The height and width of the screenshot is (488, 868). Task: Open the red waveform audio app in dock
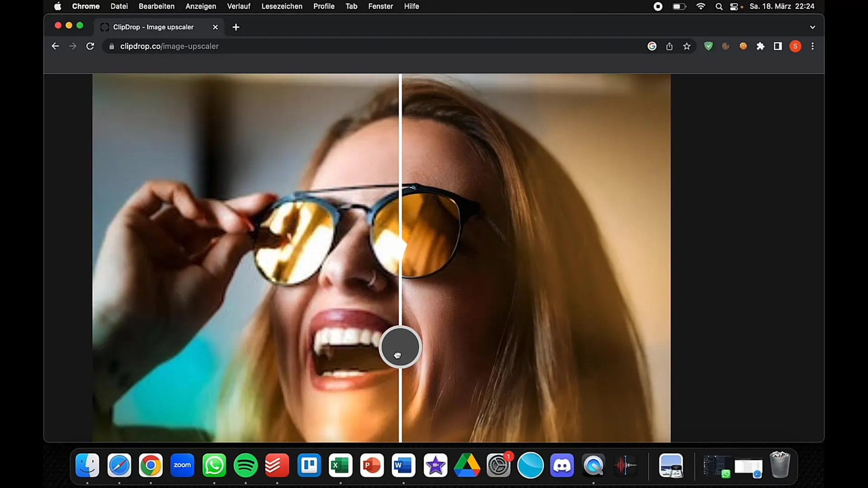(x=625, y=465)
